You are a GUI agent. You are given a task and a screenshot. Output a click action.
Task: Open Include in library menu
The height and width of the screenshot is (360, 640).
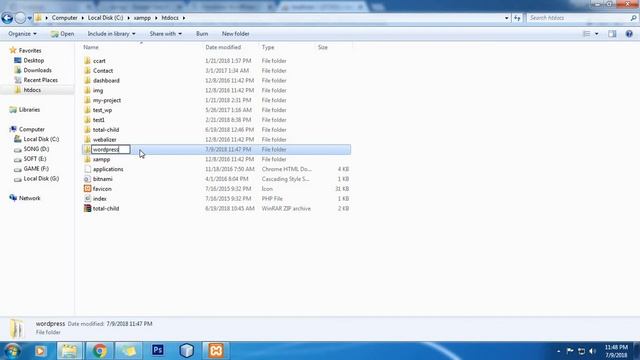(111, 34)
